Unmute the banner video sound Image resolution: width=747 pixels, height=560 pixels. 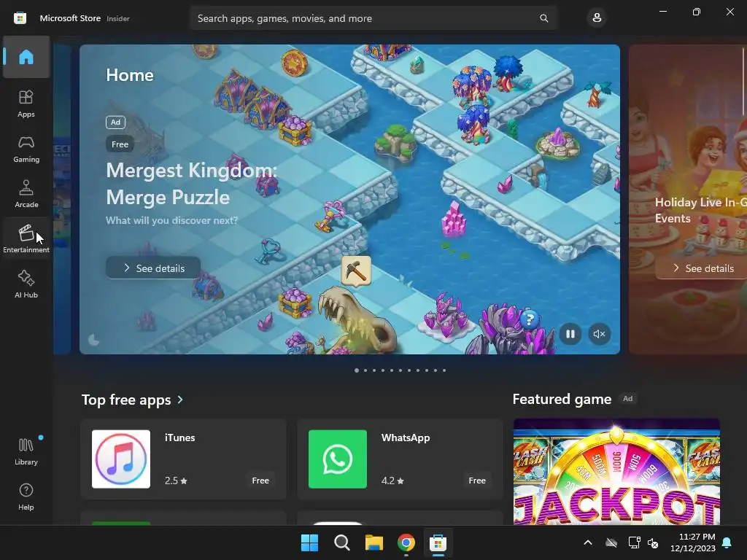pos(600,334)
